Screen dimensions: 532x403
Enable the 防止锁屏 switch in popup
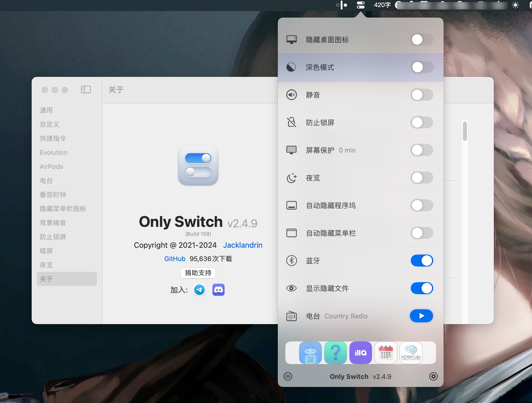422,122
